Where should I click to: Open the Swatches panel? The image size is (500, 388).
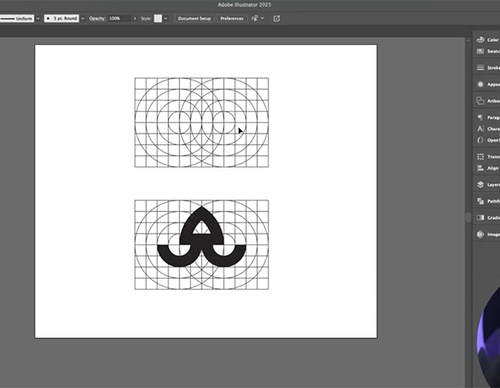tap(487, 51)
